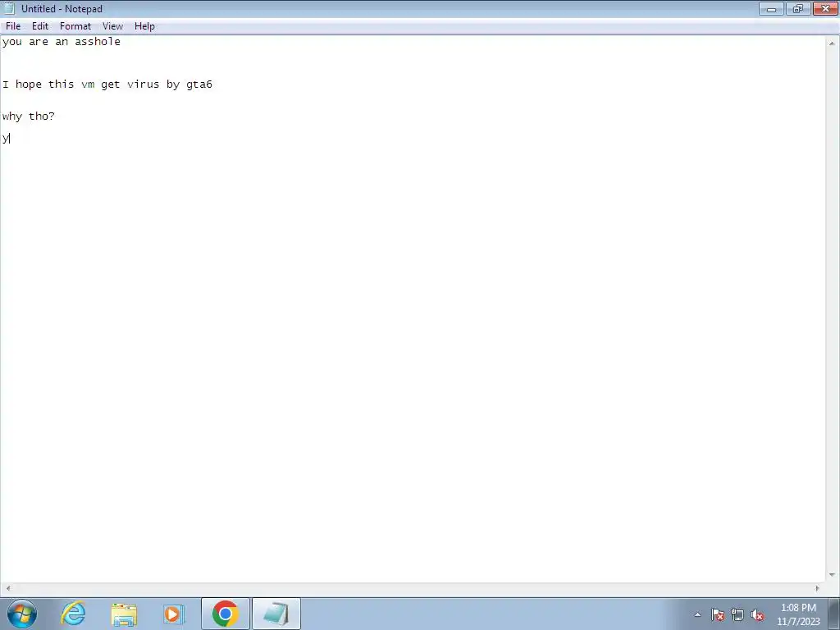Click the Notepad icon in title bar
The image size is (840, 630).
(x=8, y=8)
